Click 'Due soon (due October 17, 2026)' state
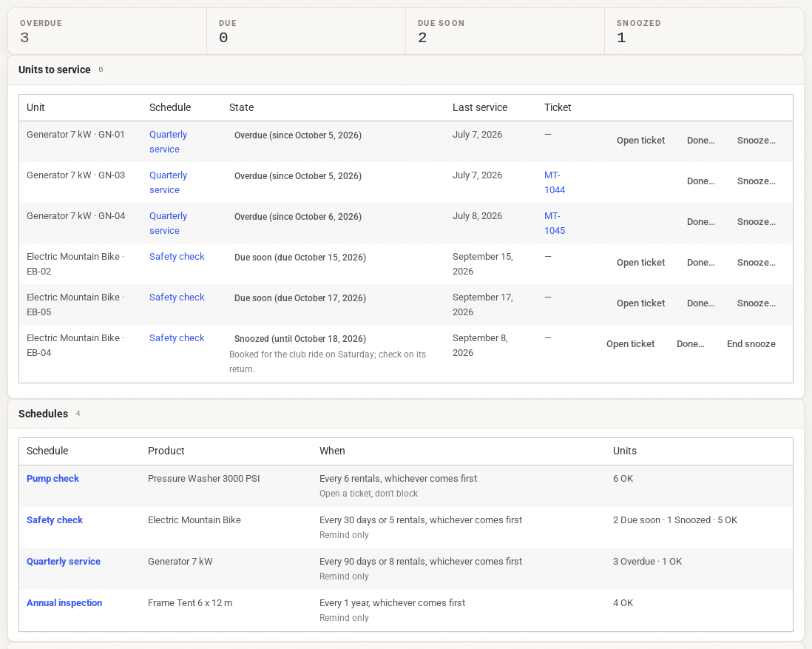The width and height of the screenshot is (812, 649). 300,298
